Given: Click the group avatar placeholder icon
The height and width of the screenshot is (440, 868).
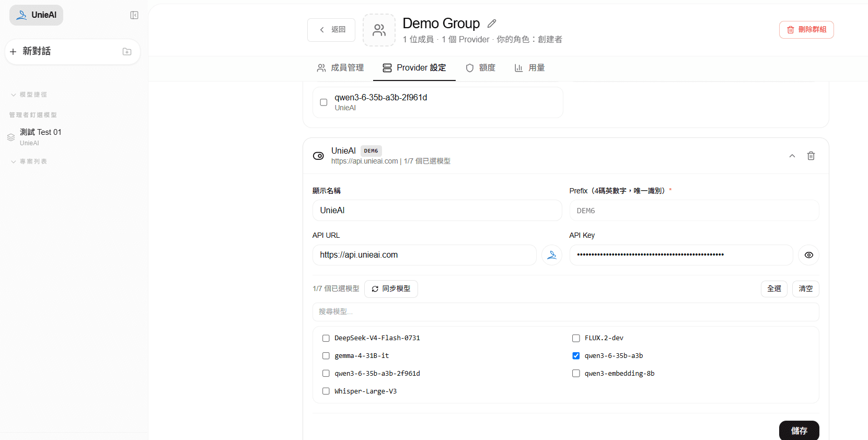Looking at the screenshot, I should pos(379,30).
